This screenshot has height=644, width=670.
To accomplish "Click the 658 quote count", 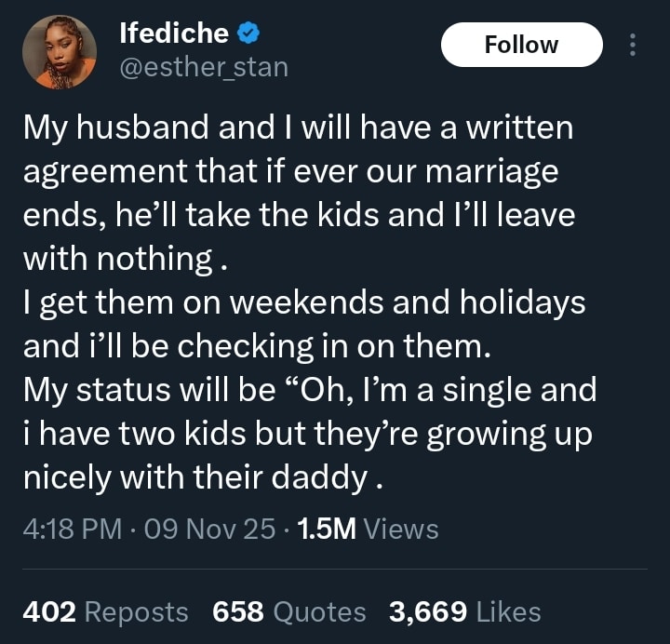I will (x=238, y=611).
